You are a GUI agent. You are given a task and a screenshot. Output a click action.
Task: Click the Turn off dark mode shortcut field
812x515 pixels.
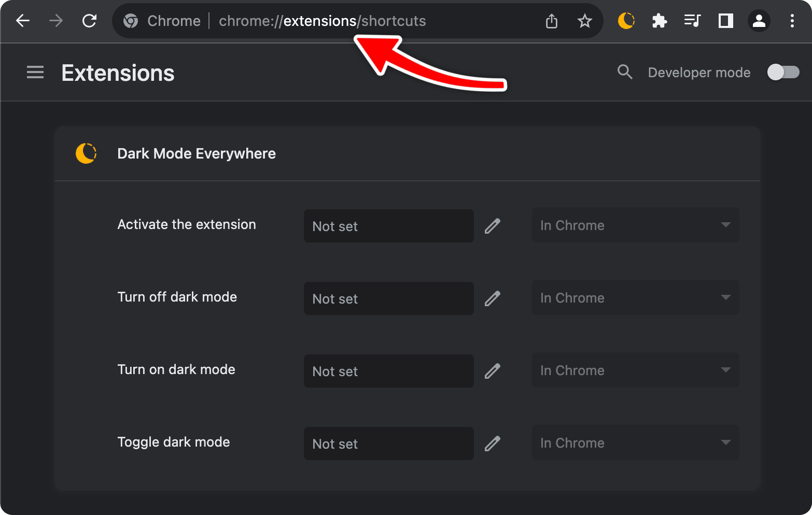[x=389, y=298]
